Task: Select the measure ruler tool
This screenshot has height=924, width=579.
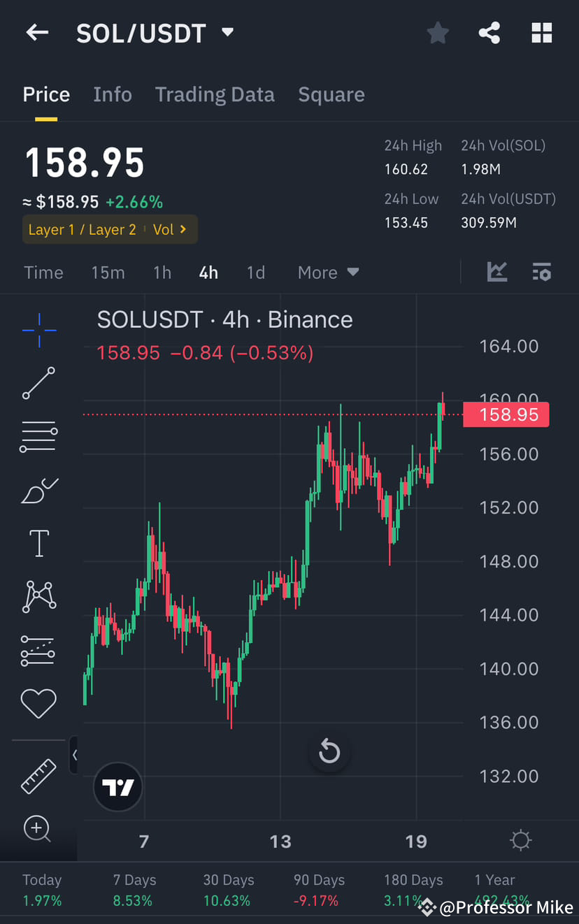Action: coord(38,776)
